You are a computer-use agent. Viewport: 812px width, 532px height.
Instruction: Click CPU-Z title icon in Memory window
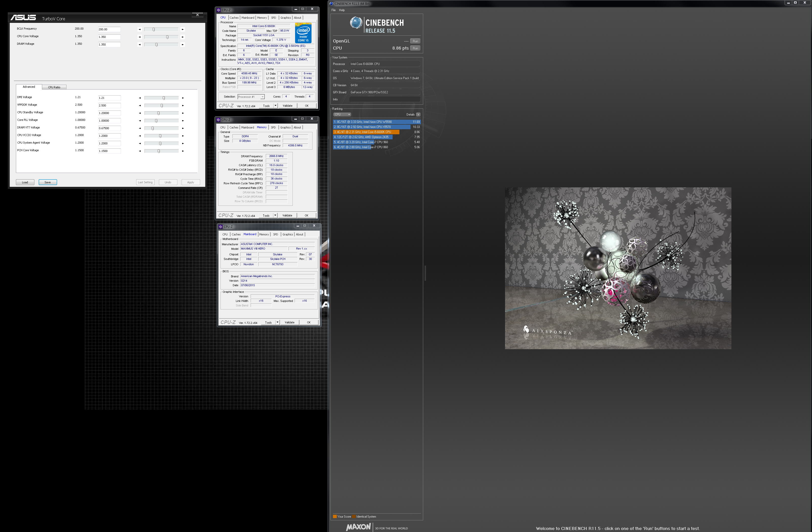pyautogui.click(x=218, y=120)
